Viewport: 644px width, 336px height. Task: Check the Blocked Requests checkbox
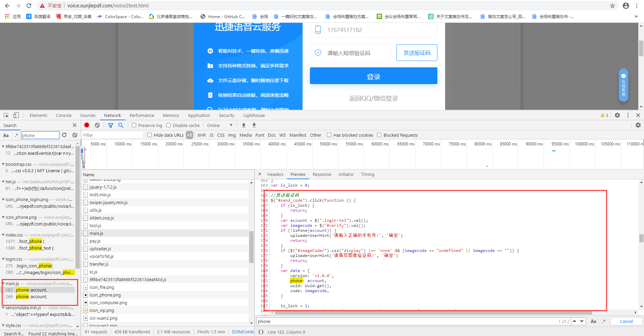(379, 135)
